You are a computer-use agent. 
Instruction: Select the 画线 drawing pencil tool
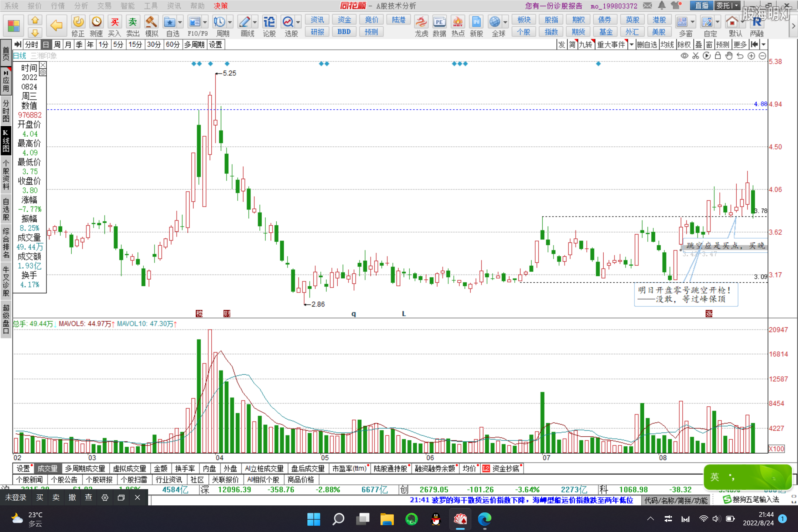pyautogui.click(x=244, y=22)
